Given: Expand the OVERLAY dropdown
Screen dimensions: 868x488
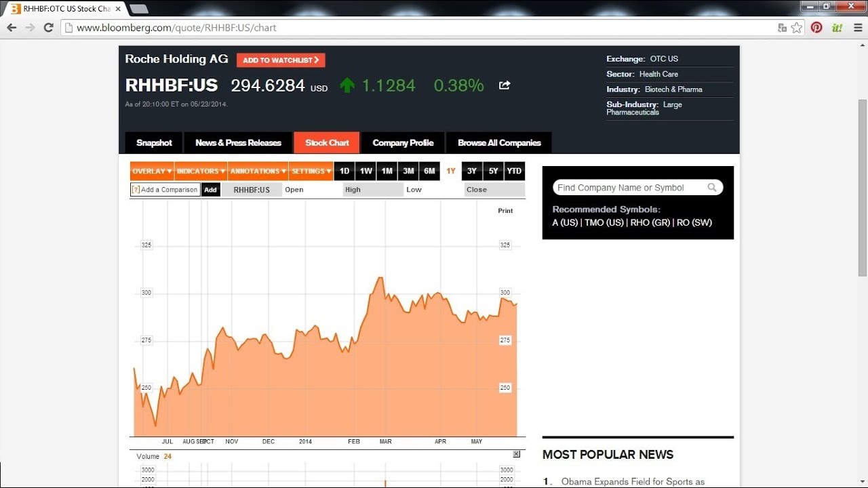Looking at the screenshot, I should click(152, 171).
